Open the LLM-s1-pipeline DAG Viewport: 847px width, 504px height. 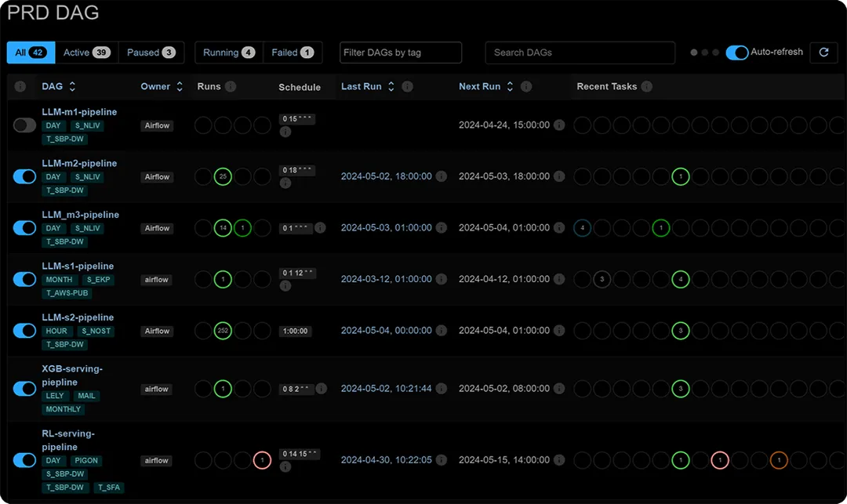79,266
